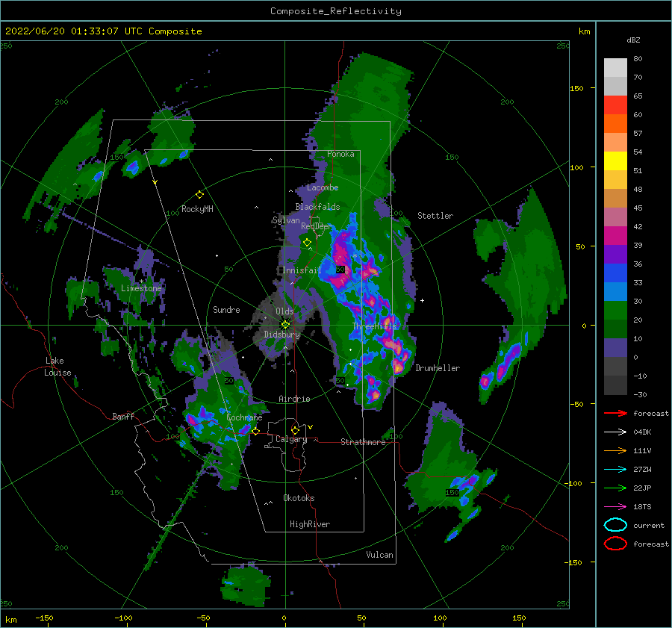The width and height of the screenshot is (672, 628).
Task: Select the 51 dBZ yellow color swatch
Action: (615, 161)
